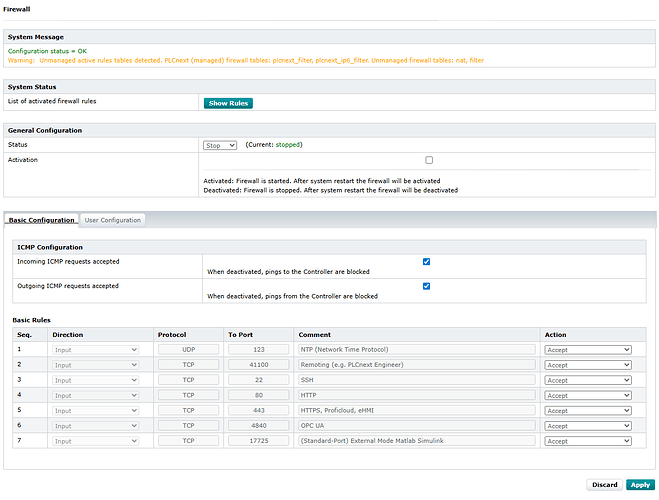Click the Comment field for Remoting rule
659x500 pixels.
[x=417, y=365]
